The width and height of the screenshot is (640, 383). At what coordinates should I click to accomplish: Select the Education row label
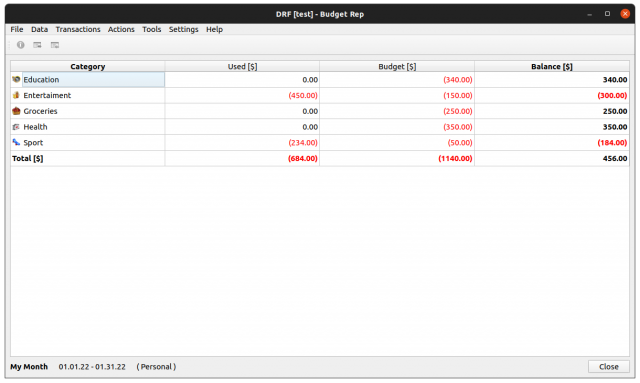point(41,80)
